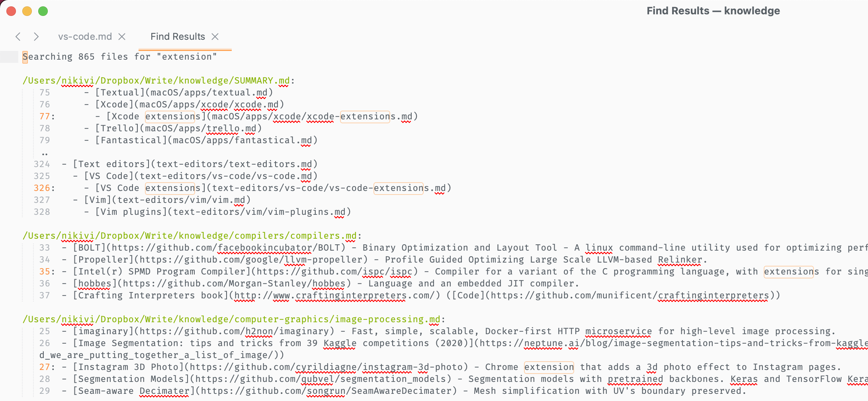Switch to the vs-code.md tab
This screenshot has width=868, height=401.
(x=85, y=37)
